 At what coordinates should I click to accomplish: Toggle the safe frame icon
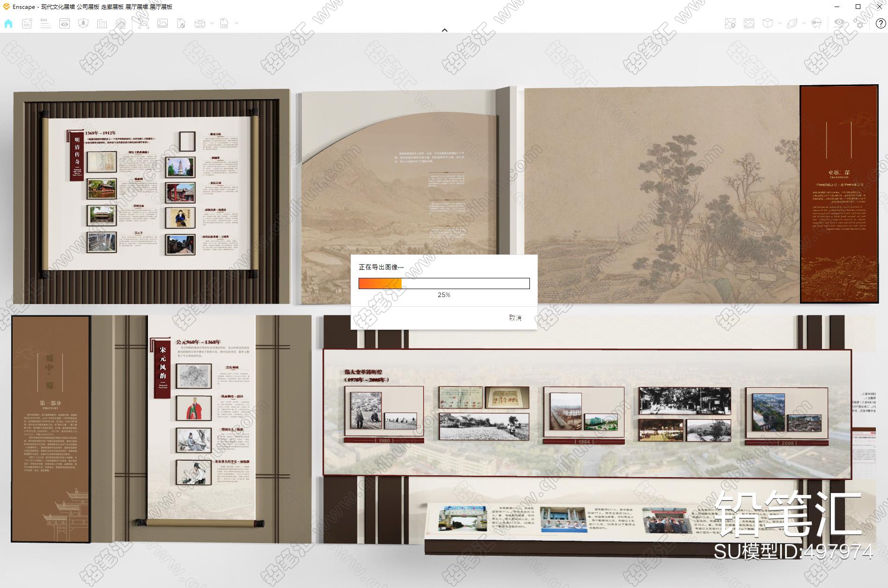[x=749, y=23]
